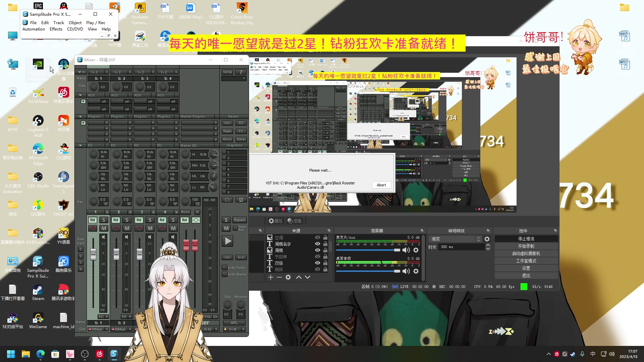This screenshot has height=362, width=644.
Task: Move source down with arrow icon
Action: click(307, 277)
